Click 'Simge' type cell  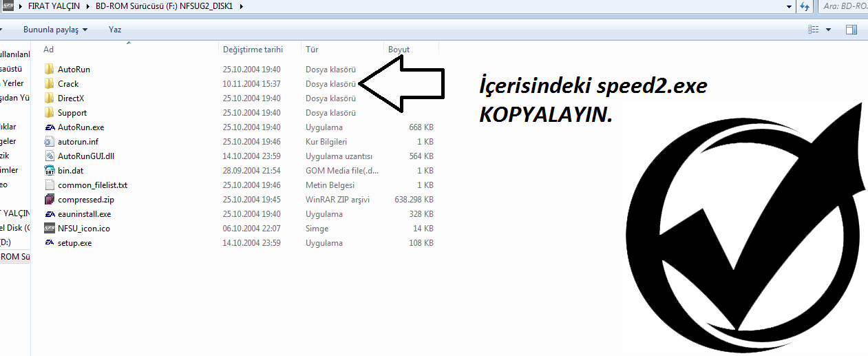[x=317, y=228]
